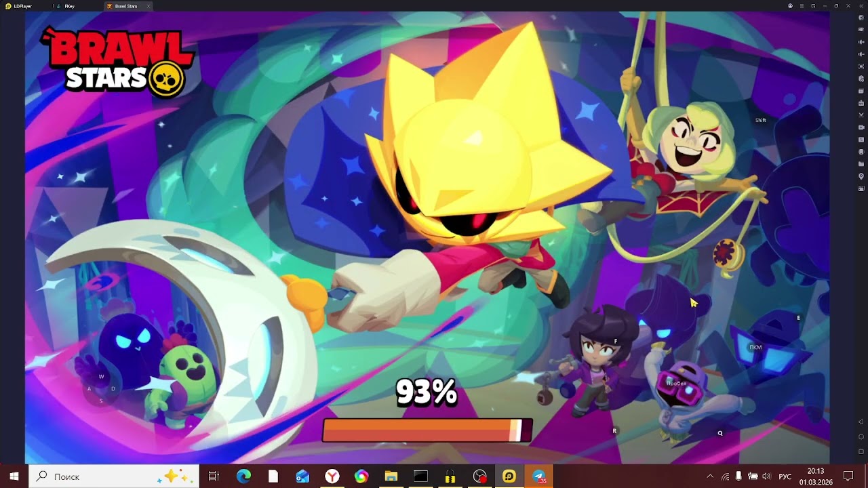Click the Android home circle button
868x488 pixels.
click(861, 437)
